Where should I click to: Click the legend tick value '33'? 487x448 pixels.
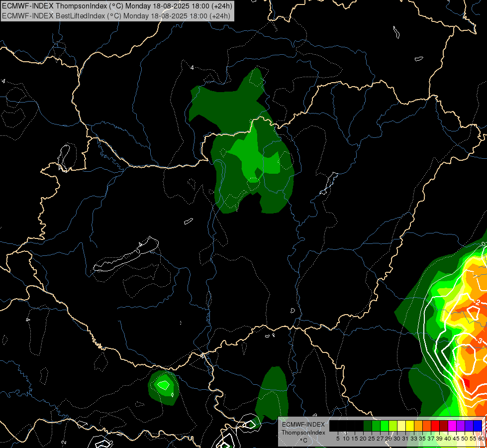pyautogui.click(x=414, y=439)
